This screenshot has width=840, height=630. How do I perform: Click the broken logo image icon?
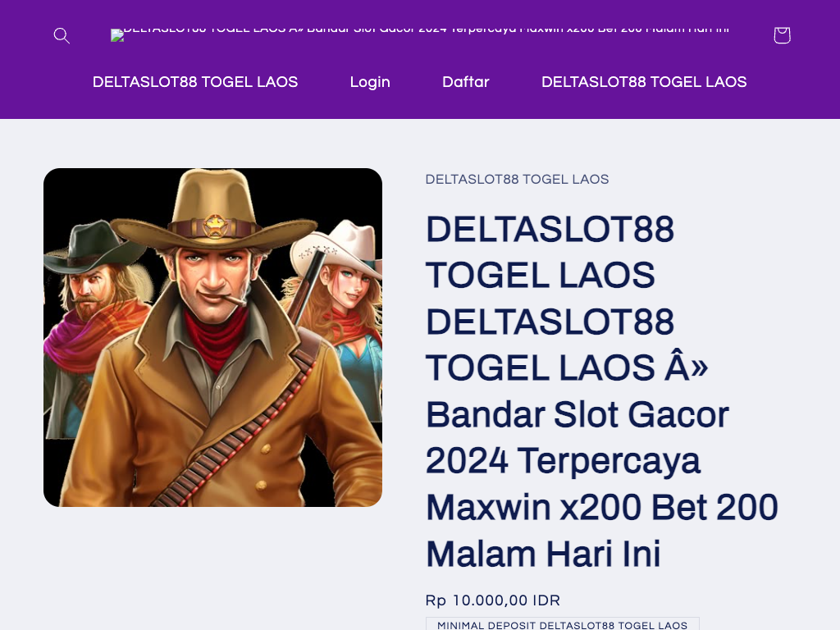[x=117, y=35]
